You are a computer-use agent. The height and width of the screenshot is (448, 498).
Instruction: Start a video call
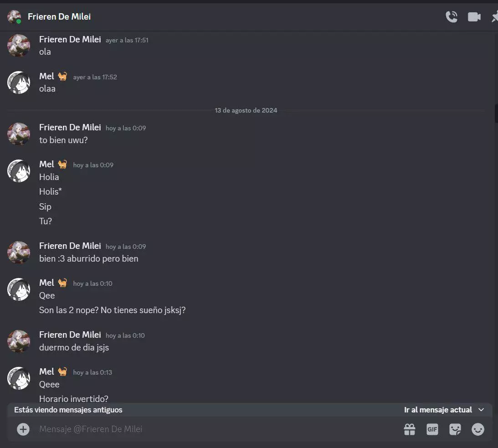coord(474,17)
